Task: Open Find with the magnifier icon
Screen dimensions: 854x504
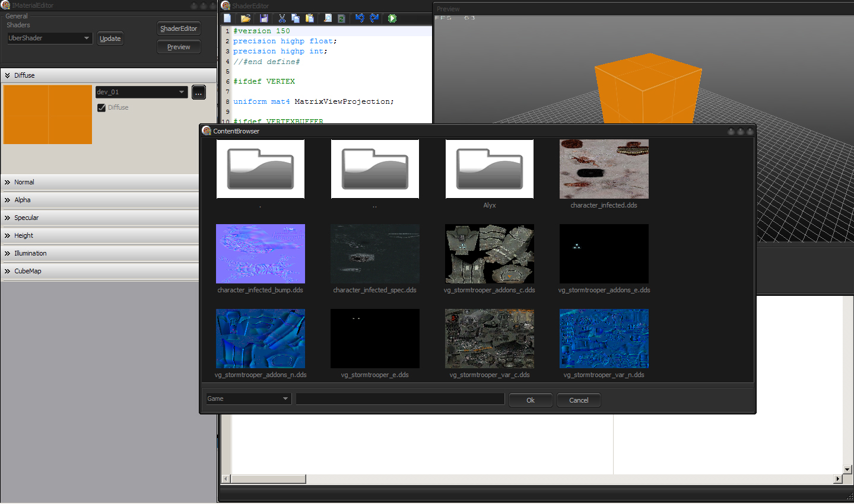Action: tap(328, 18)
